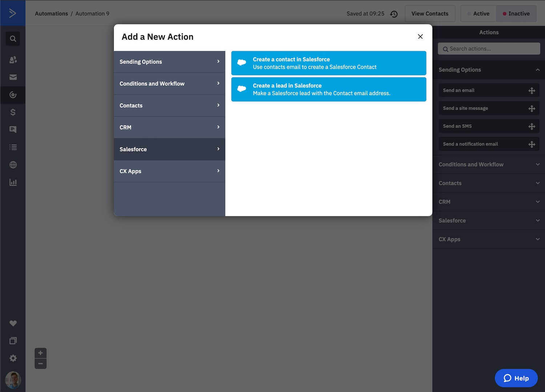Click Automation 9 breadcrumb name
Image resolution: width=545 pixels, height=392 pixels.
tap(92, 13)
